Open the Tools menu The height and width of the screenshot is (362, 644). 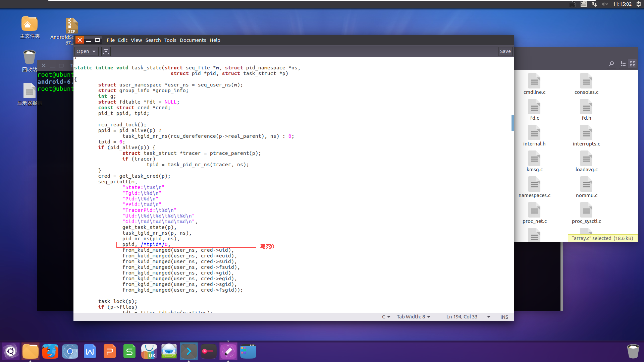click(170, 40)
